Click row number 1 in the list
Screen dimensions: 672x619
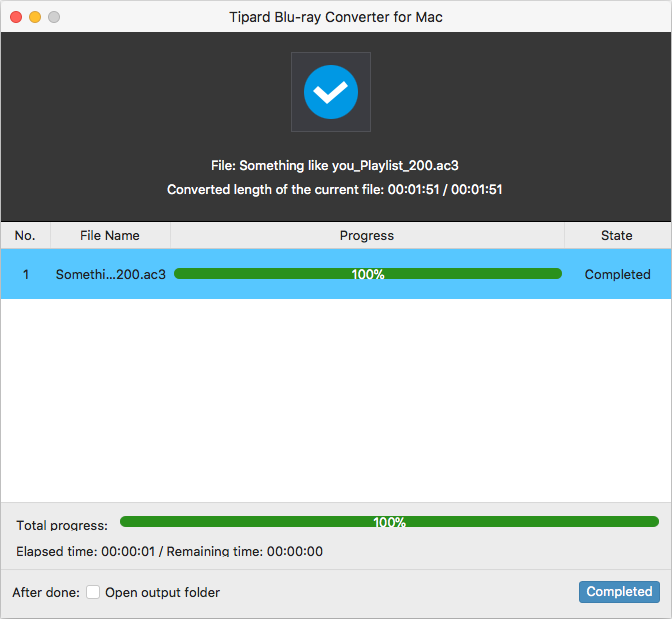pos(26,274)
